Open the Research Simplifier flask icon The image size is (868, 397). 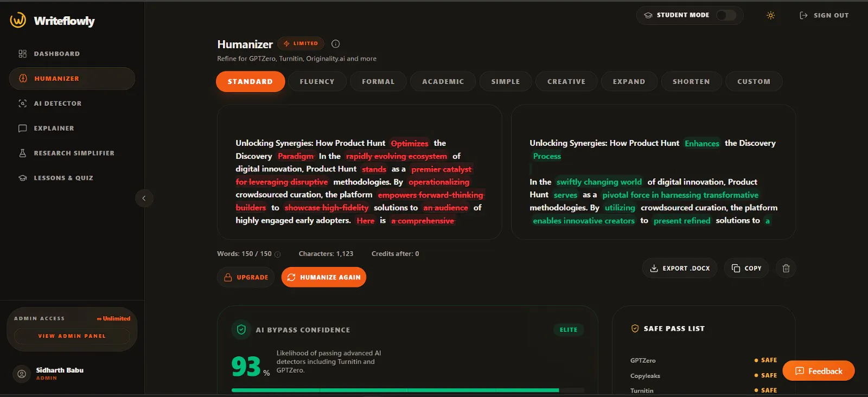[22, 153]
